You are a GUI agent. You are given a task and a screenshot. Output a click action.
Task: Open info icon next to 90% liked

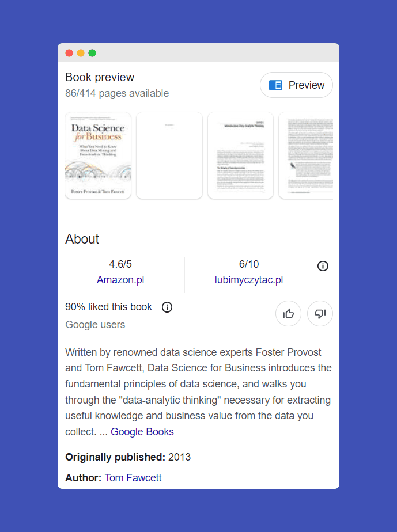(167, 307)
